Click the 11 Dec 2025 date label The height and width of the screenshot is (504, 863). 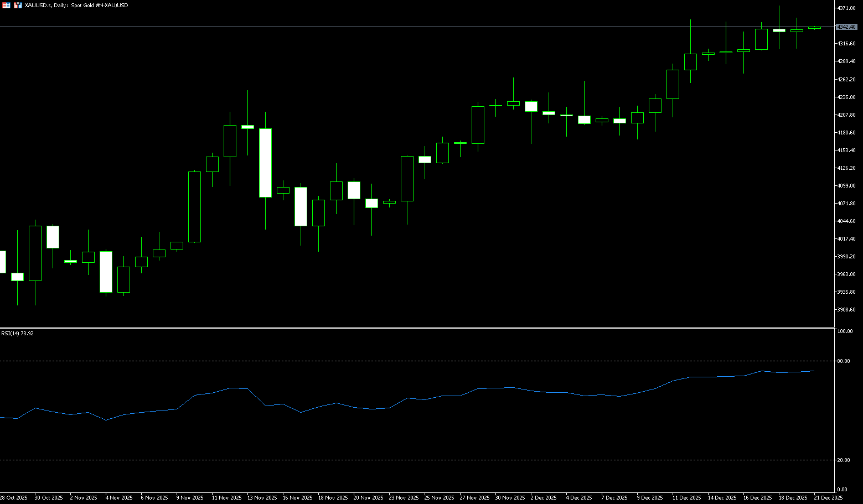(x=686, y=498)
